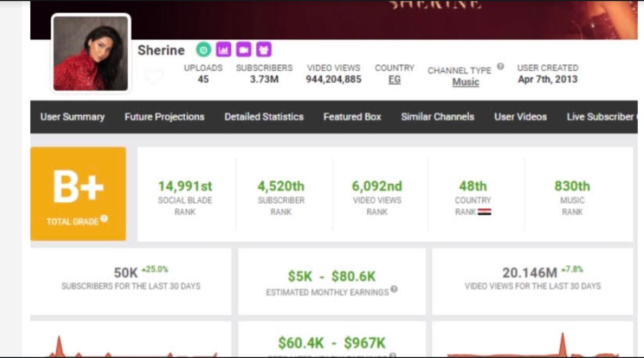644x358 pixels.
Task: Click the help icon next to Channel Type
Action: coord(501,67)
